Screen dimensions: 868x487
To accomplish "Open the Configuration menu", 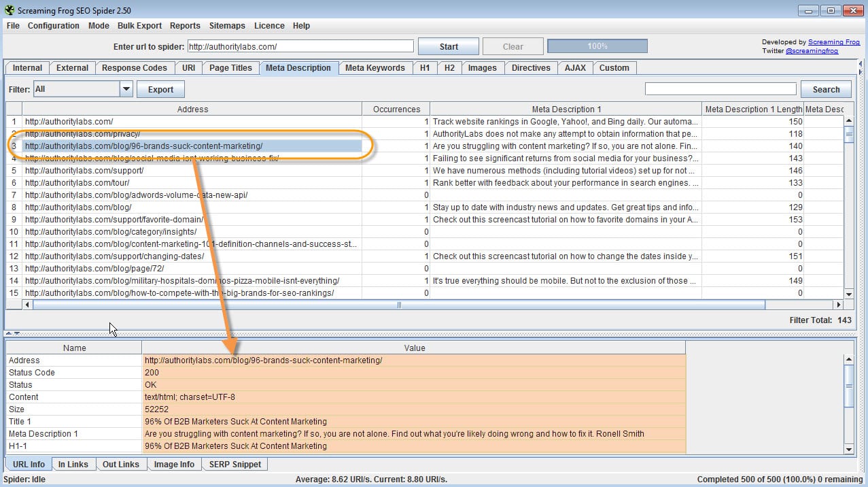I will pyautogui.click(x=54, y=26).
